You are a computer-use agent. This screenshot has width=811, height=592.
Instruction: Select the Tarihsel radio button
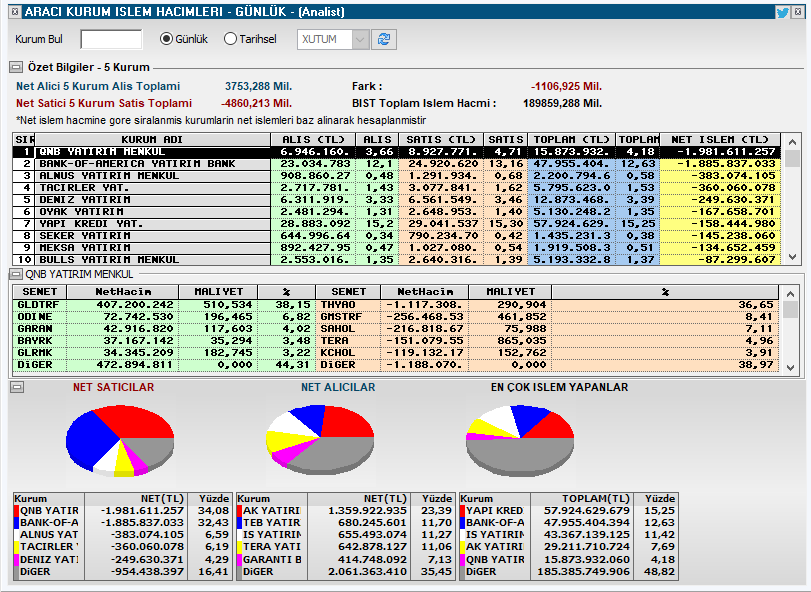tap(230, 39)
